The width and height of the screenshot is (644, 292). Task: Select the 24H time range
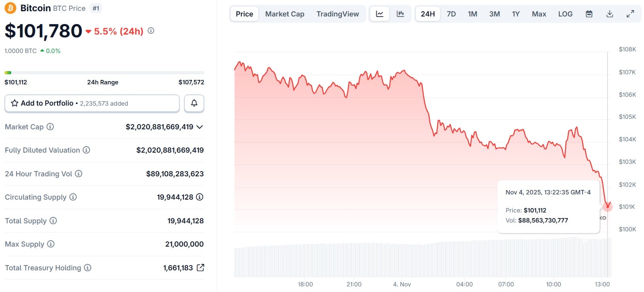coord(428,14)
